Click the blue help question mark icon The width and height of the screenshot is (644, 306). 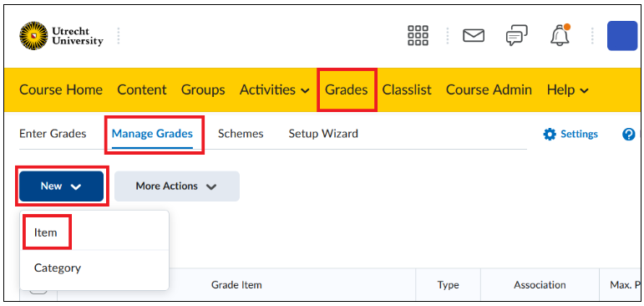coord(628,134)
